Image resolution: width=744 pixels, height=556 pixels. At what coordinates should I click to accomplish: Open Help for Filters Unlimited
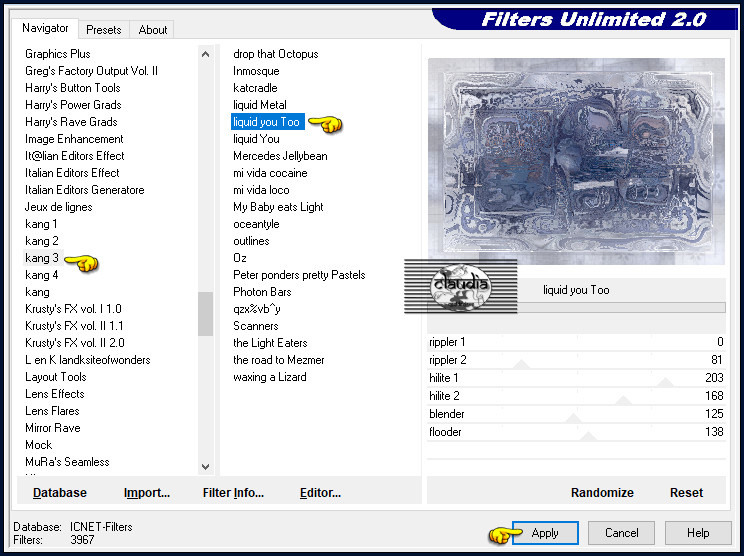(x=698, y=533)
